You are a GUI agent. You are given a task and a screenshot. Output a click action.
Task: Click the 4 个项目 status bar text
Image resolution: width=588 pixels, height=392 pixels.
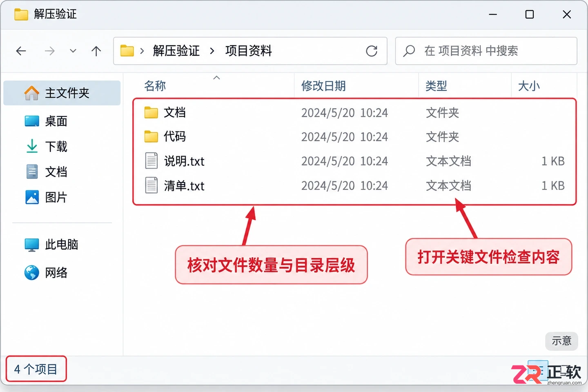tap(36, 369)
